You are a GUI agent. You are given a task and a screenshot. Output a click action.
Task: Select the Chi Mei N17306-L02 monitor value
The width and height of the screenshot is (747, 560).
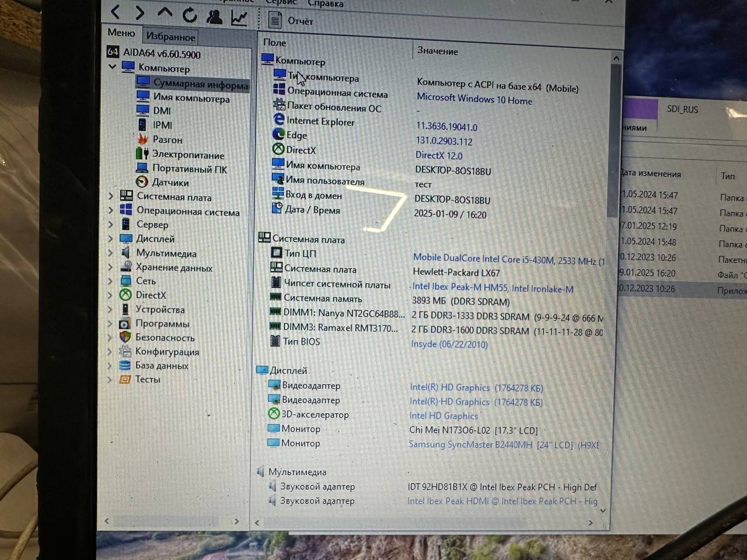pyautogui.click(x=473, y=430)
